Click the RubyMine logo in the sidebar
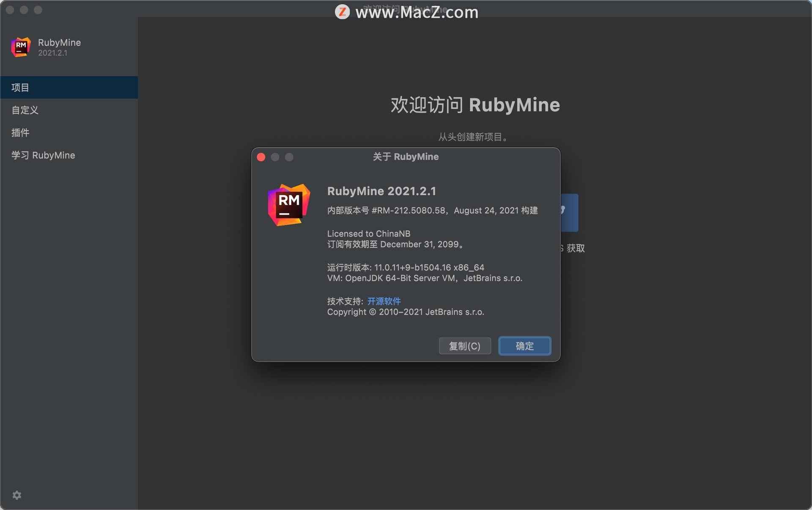812x510 pixels. pyautogui.click(x=21, y=47)
